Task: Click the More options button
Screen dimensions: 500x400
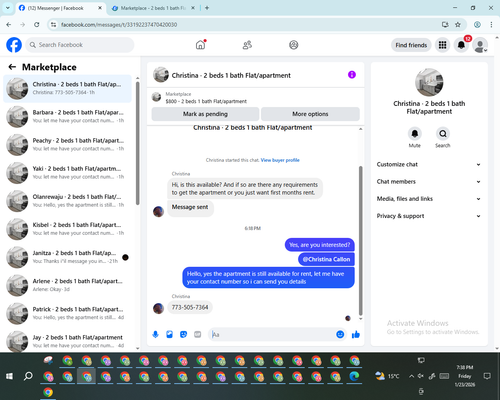Action: click(310, 114)
